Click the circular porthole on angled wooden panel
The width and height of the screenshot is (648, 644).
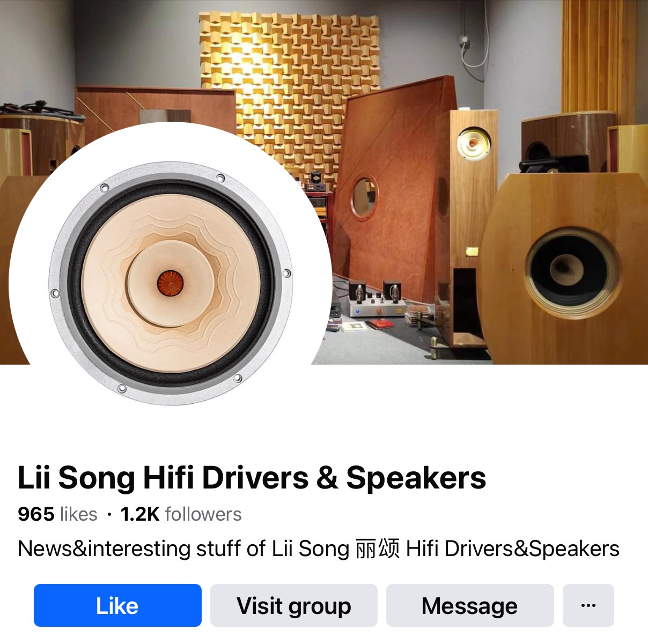point(364,197)
